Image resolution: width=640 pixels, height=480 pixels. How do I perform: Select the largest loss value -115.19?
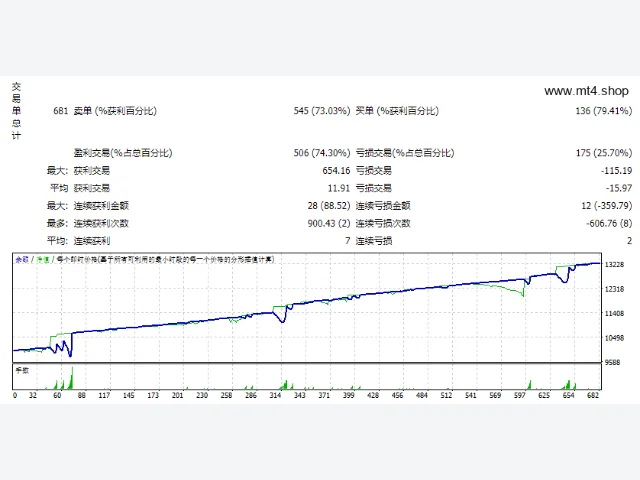click(x=616, y=171)
